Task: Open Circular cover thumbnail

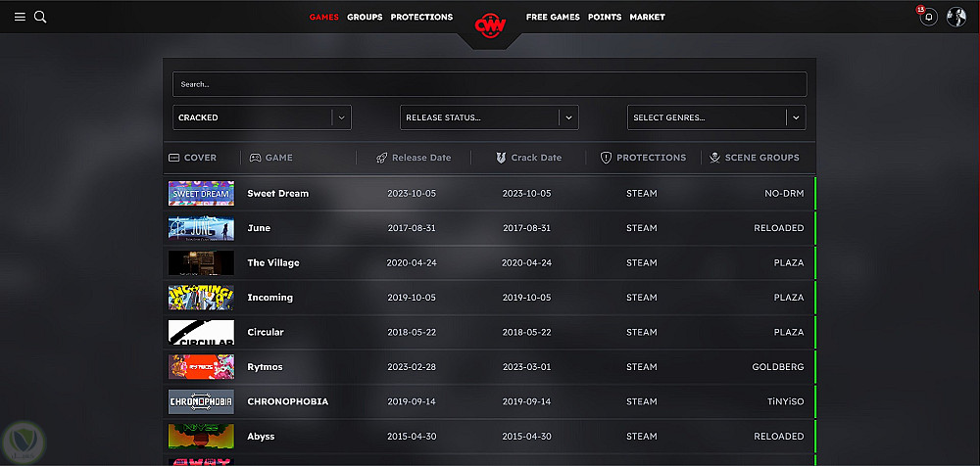Action: (x=201, y=332)
